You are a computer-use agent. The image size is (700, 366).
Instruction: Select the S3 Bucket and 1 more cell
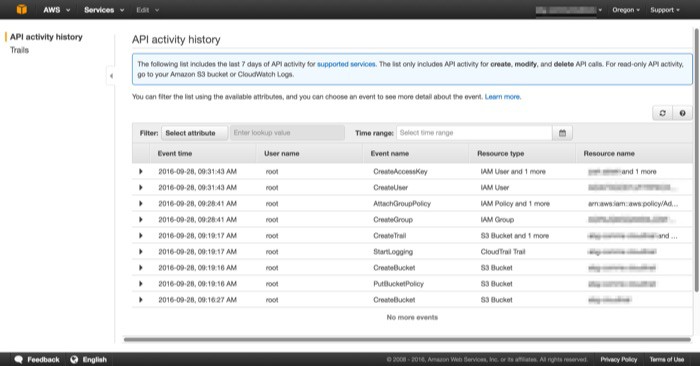[x=514, y=236]
